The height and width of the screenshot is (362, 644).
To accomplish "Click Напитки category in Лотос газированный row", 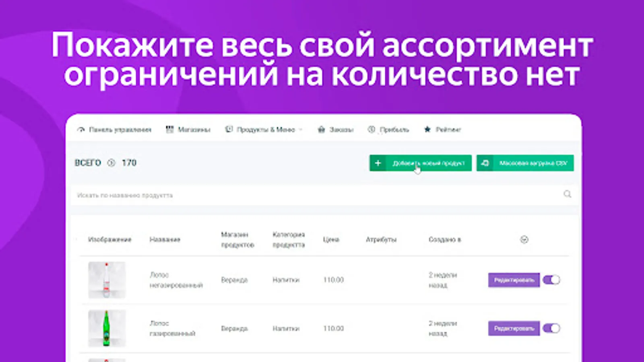I will point(286,328).
